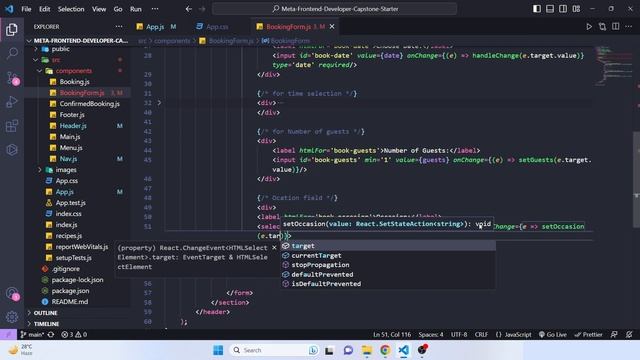Open the Selection menu
640x360 pixels.
(x=71, y=9)
